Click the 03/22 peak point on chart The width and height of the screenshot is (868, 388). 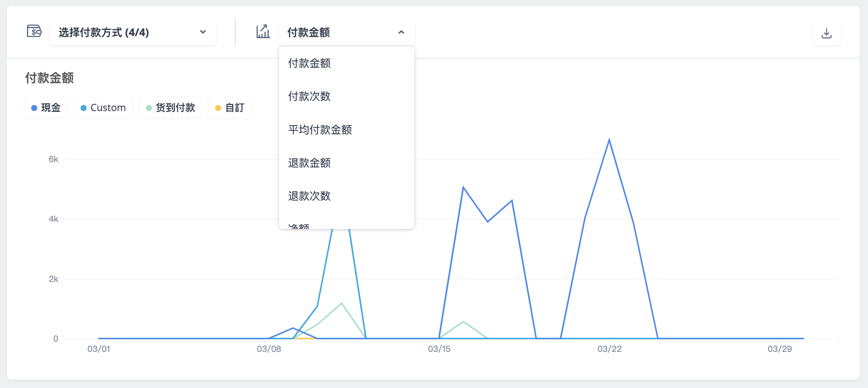click(609, 140)
